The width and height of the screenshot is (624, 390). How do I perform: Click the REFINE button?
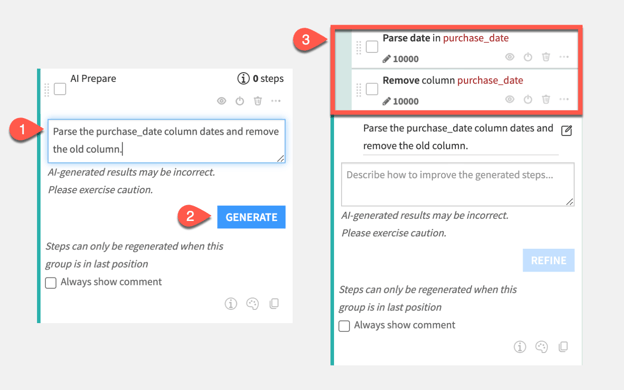coord(548,260)
